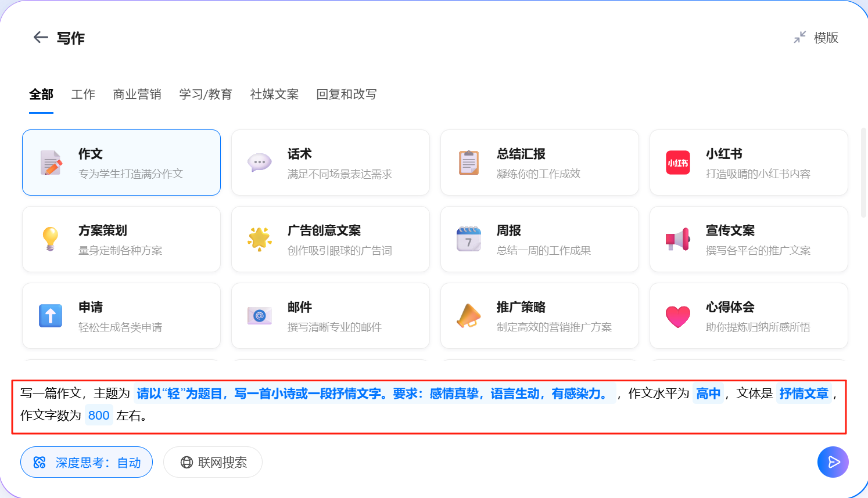Click description 制定高效的营销推广方案
The width and height of the screenshot is (868, 498).
pos(554,327)
